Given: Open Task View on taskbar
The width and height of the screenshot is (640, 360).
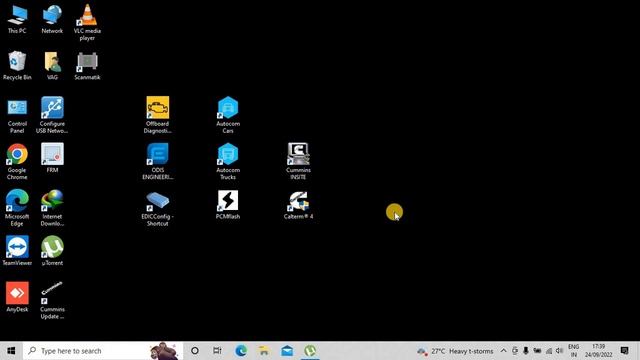Looking at the screenshot, I should (217, 351).
